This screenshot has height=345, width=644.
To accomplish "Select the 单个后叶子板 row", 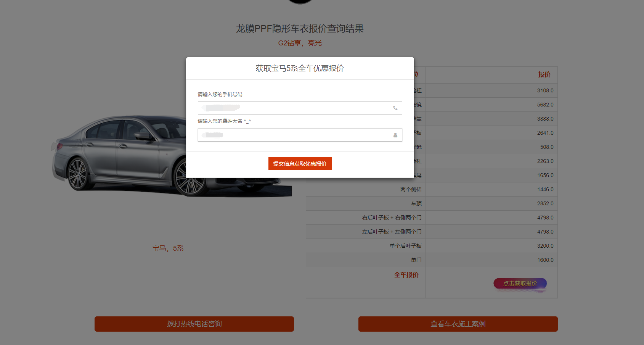I will 405,246.
